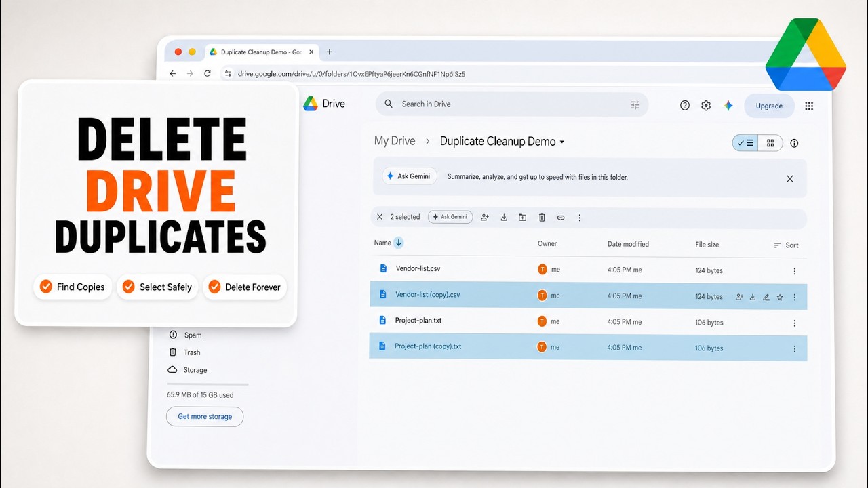
Task: Click the Upgrade button
Action: [769, 106]
